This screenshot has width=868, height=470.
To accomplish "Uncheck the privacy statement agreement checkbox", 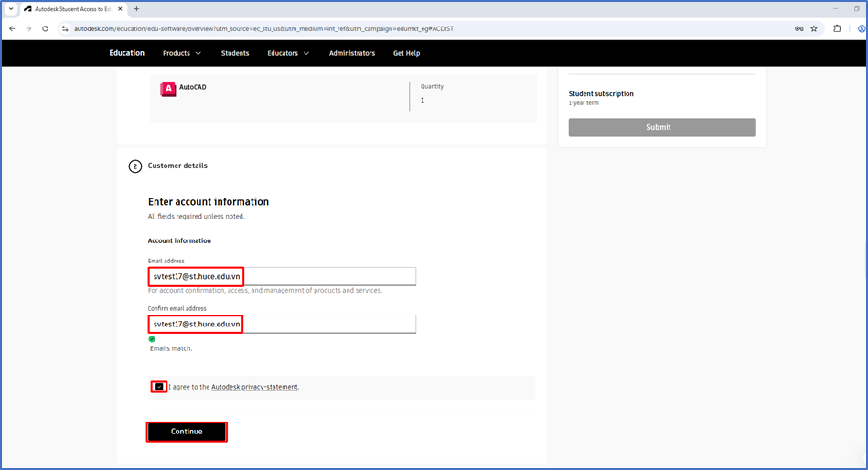I will click(159, 387).
